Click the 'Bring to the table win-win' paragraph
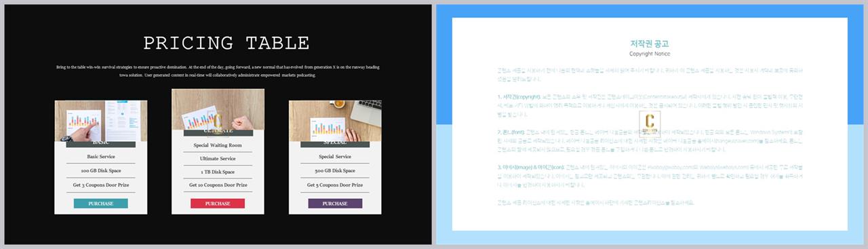 click(x=217, y=71)
